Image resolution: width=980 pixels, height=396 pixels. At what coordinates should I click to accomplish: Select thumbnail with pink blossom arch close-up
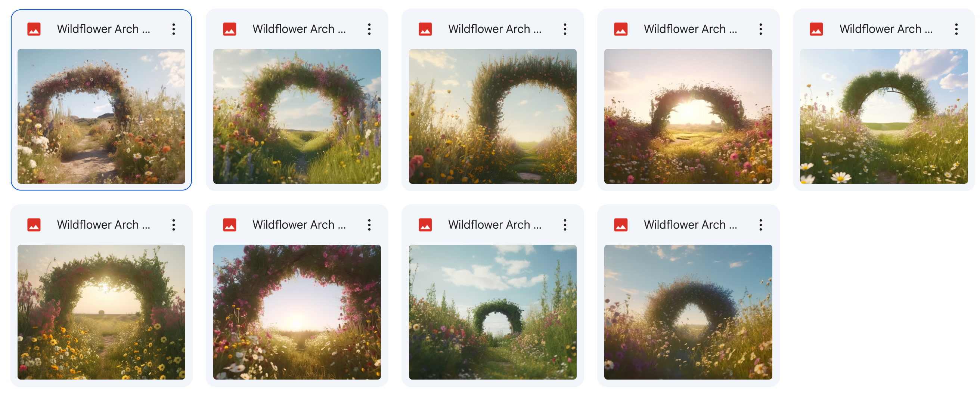point(297,312)
